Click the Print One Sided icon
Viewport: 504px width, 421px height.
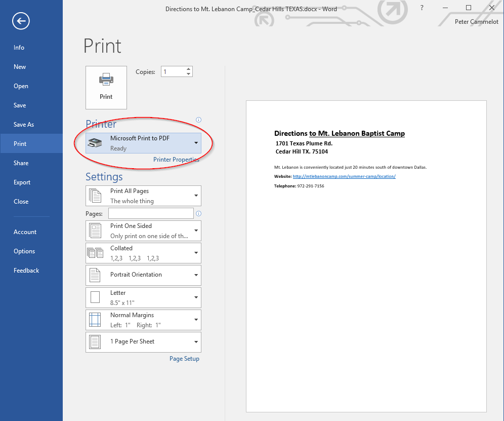pos(95,231)
